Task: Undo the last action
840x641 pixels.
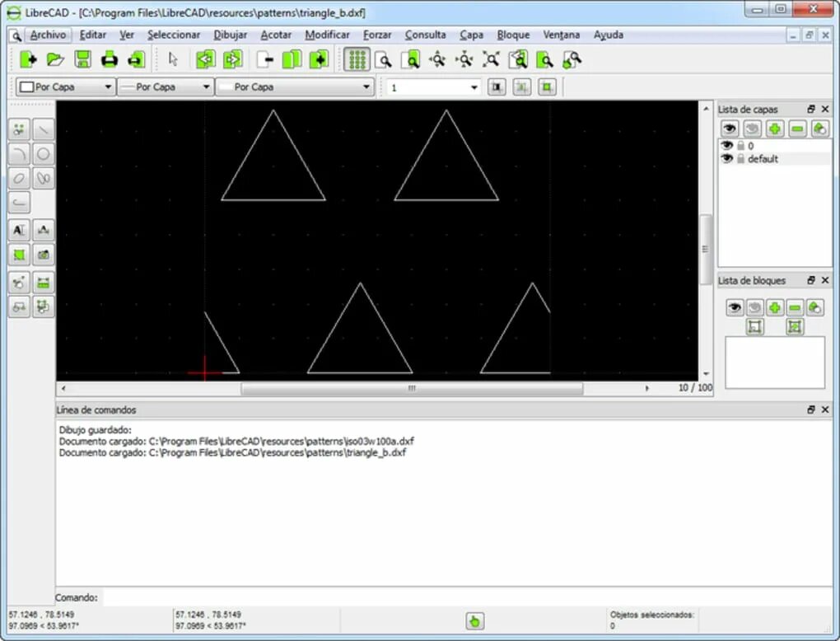Action: coord(205,59)
